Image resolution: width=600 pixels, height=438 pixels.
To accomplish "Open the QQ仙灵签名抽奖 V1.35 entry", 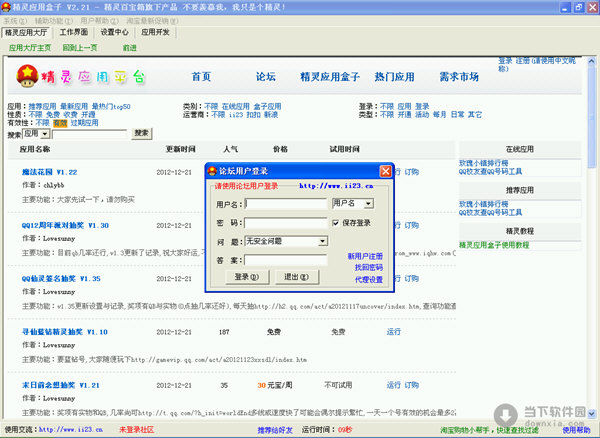I will [61, 278].
